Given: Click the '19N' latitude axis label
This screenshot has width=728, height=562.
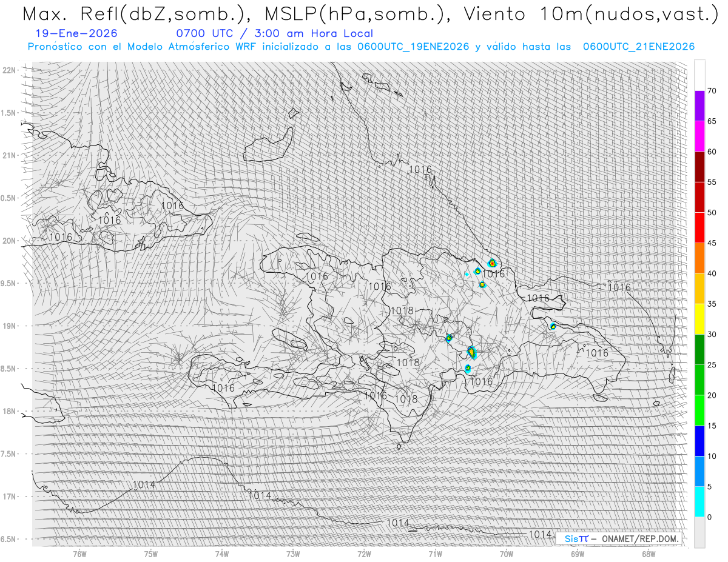Looking at the screenshot, I should (10, 326).
